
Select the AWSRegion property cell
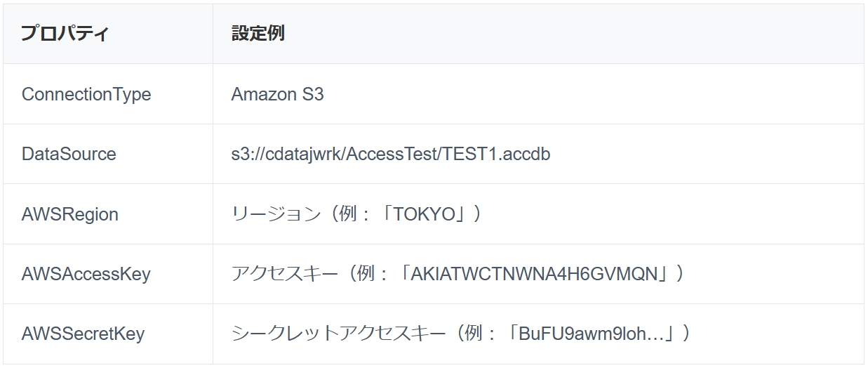tap(70, 214)
